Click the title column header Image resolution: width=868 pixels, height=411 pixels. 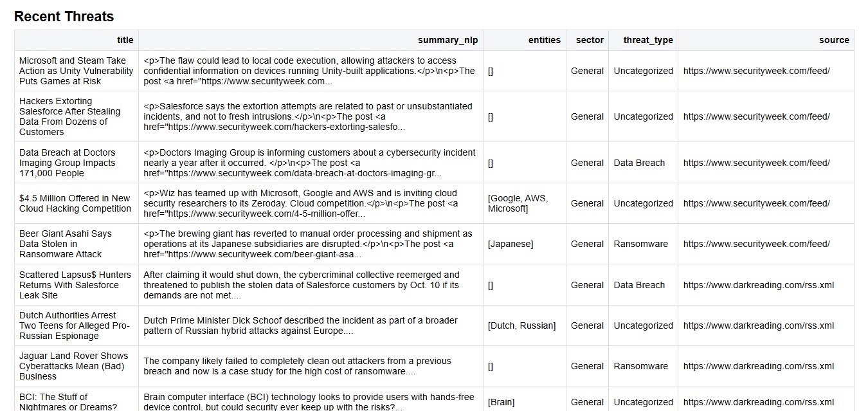125,40
